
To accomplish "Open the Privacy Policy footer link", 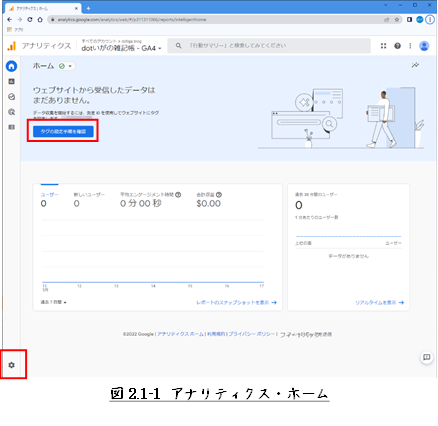I will (252, 334).
